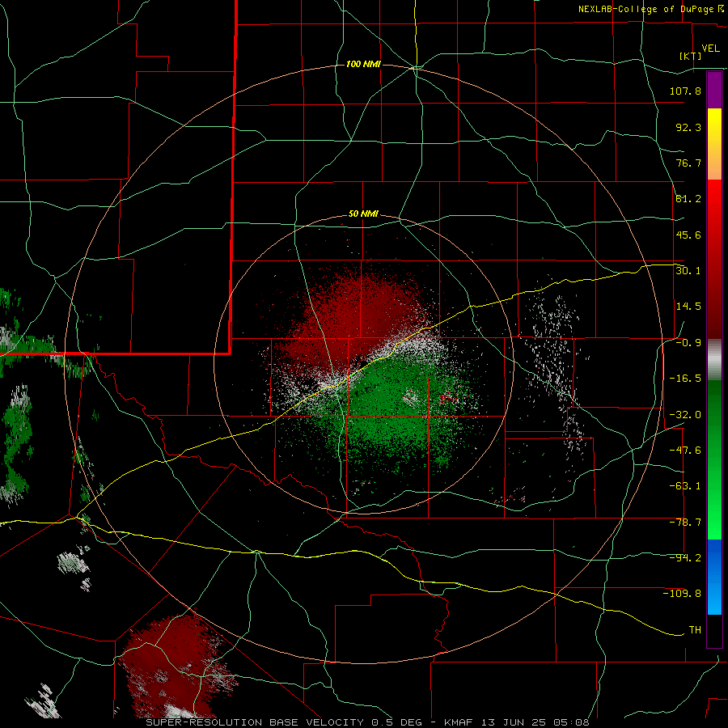
Task: Select the -63.1 scale value
Action: click(x=685, y=486)
